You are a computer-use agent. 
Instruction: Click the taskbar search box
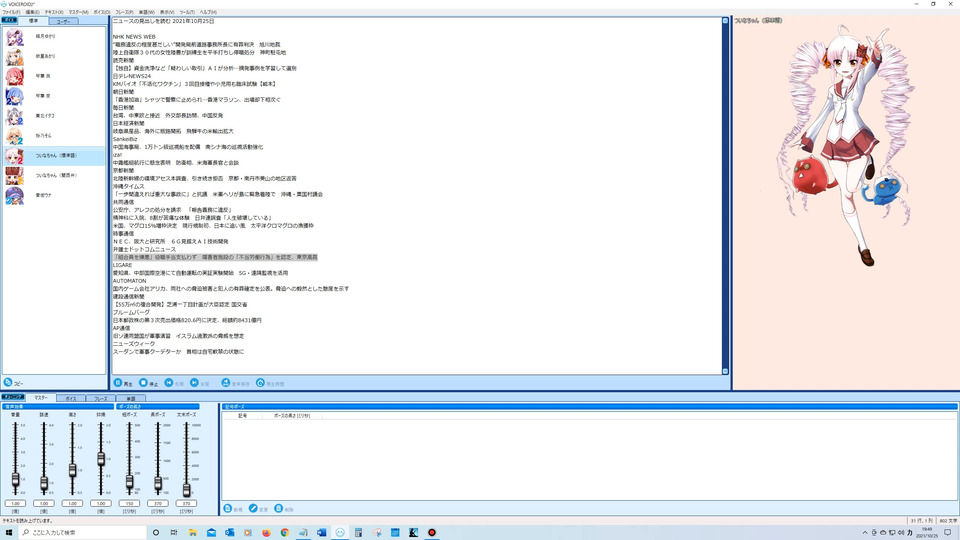[x=83, y=533]
